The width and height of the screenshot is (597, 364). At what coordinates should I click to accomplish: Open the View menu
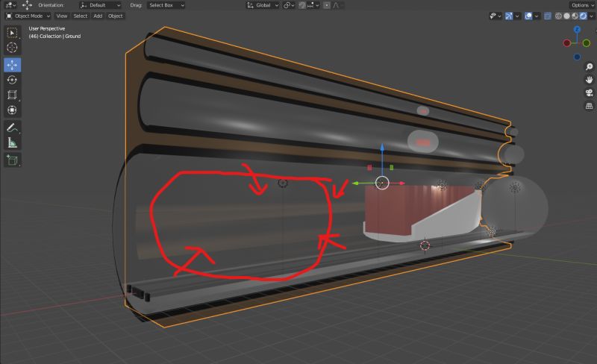(62, 16)
